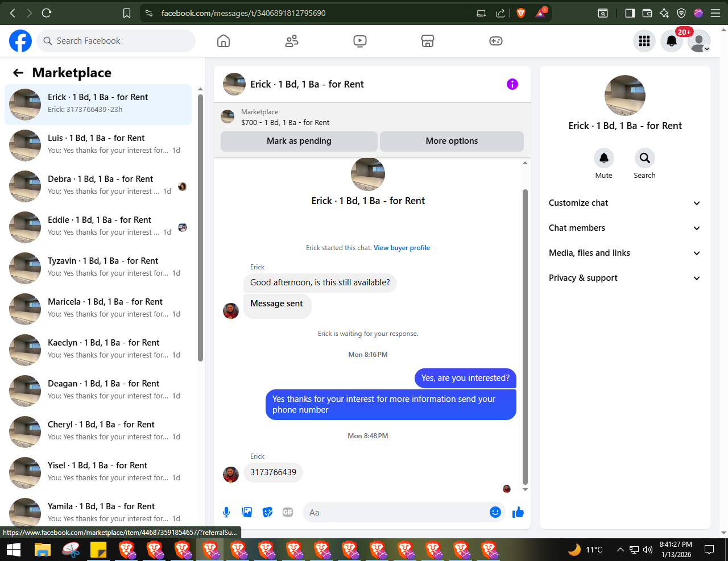Open Windows notification center icon
728x561 pixels.
(x=709, y=550)
